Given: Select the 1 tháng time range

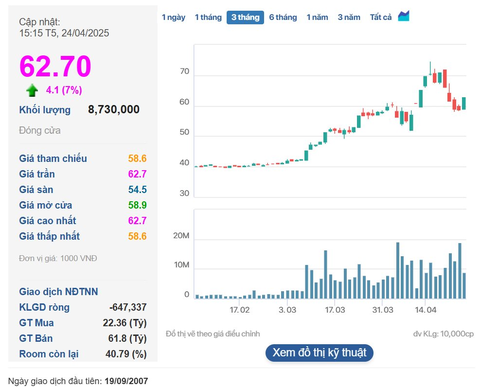Looking at the screenshot, I should point(208,17).
